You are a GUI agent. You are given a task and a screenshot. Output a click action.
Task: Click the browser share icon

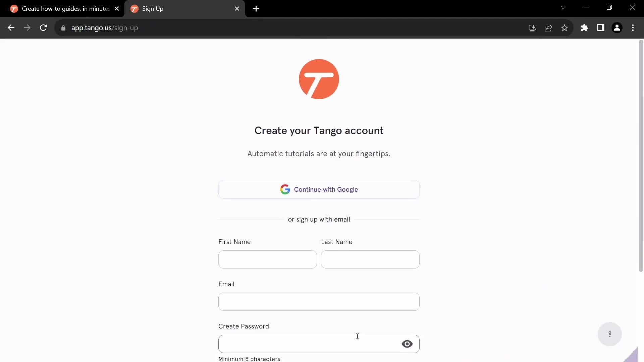pyautogui.click(x=548, y=28)
